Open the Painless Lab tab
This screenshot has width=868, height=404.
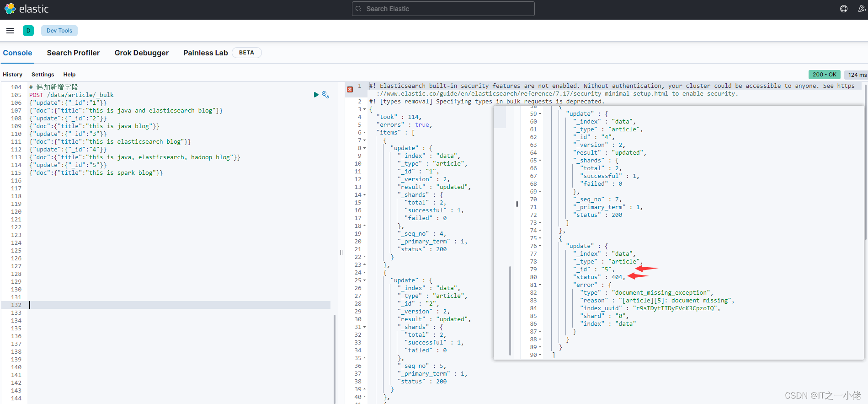tap(205, 53)
